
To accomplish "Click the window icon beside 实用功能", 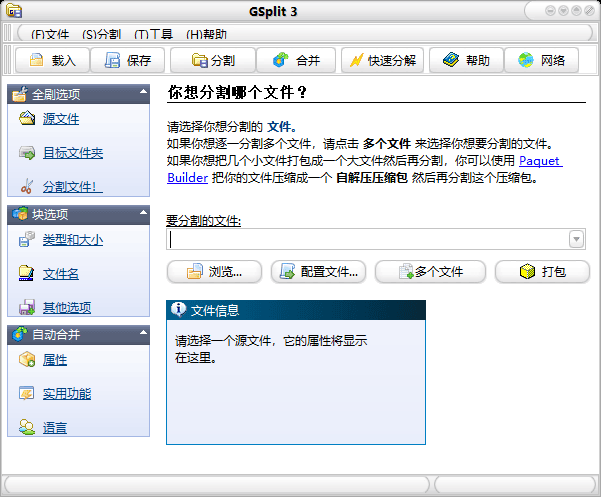I will [x=26, y=393].
